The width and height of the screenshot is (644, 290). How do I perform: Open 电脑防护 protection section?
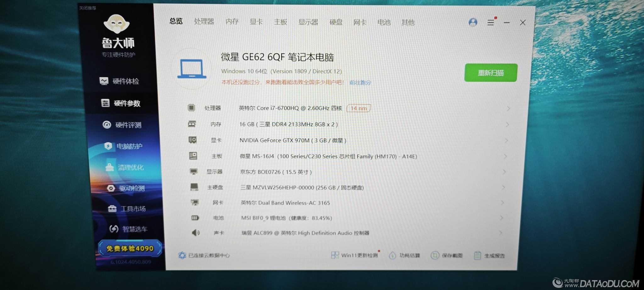tap(123, 146)
